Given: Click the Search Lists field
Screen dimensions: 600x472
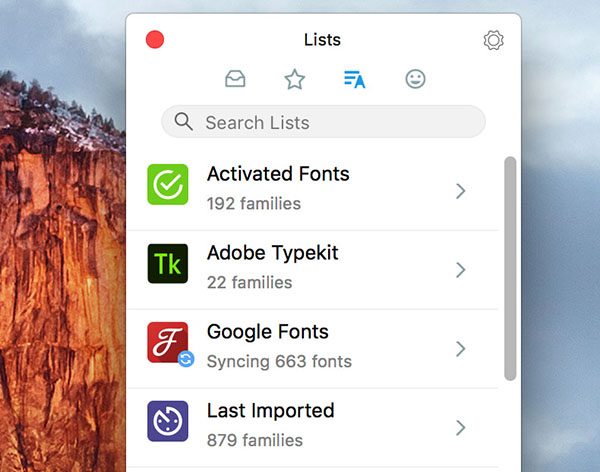Looking at the screenshot, I should point(323,122).
